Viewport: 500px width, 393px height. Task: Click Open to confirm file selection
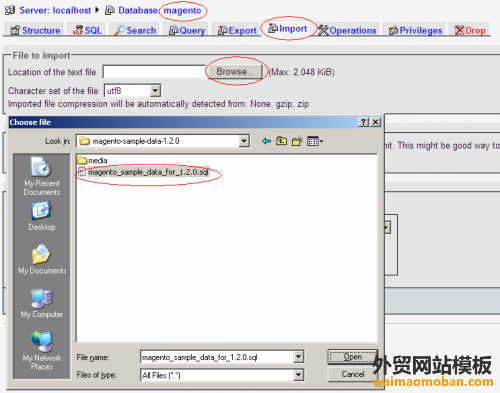tap(353, 357)
